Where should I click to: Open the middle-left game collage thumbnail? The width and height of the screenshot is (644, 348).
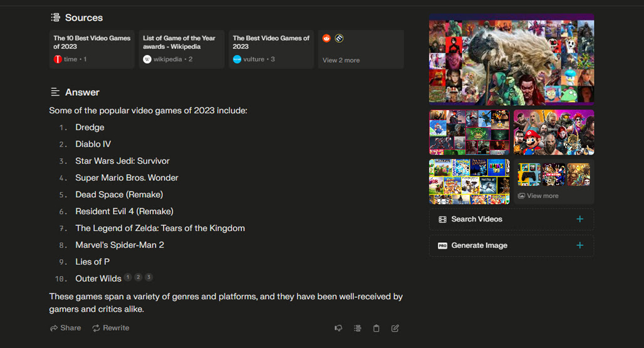coord(469,132)
